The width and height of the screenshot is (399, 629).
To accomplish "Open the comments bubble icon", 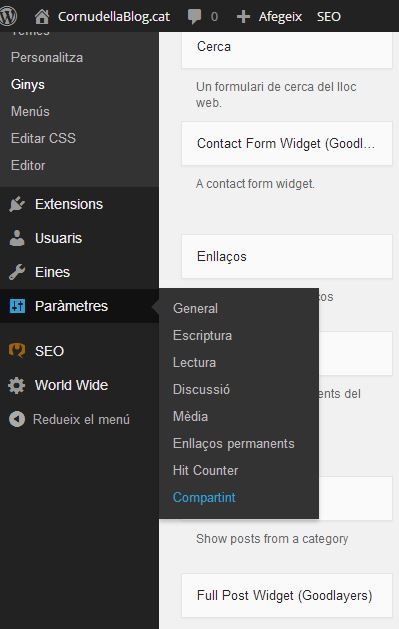I will 194,16.
